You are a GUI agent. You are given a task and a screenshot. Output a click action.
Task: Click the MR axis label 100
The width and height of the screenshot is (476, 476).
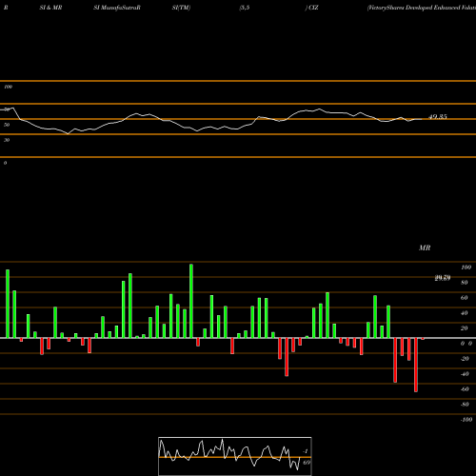click(x=466, y=268)
